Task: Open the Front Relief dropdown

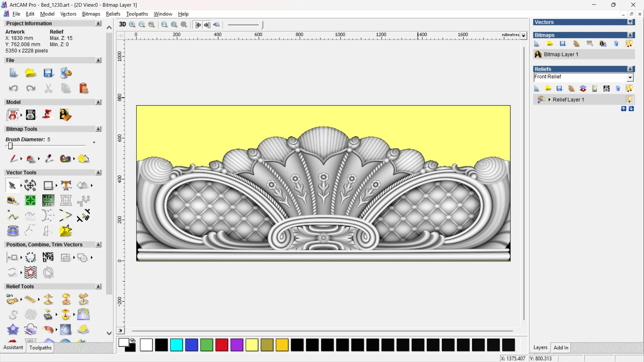Action: point(630,77)
